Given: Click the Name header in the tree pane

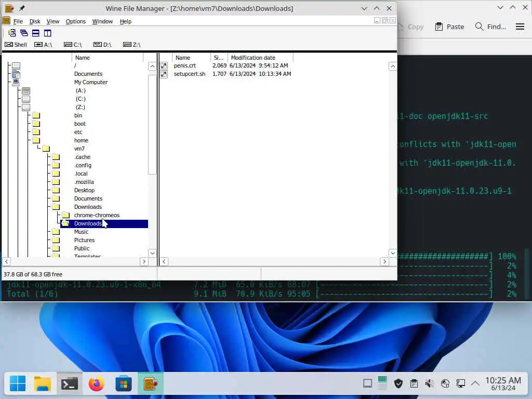Looking at the screenshot, I should pos(107,58).
